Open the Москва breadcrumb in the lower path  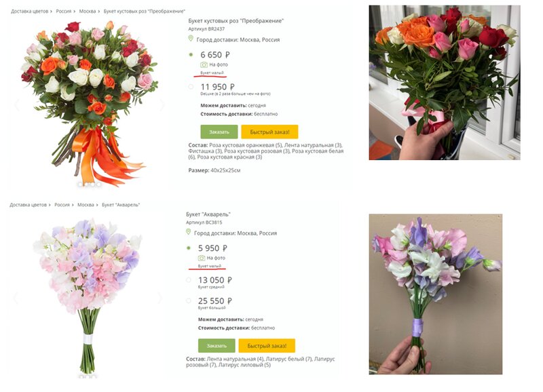pos(86,205)
